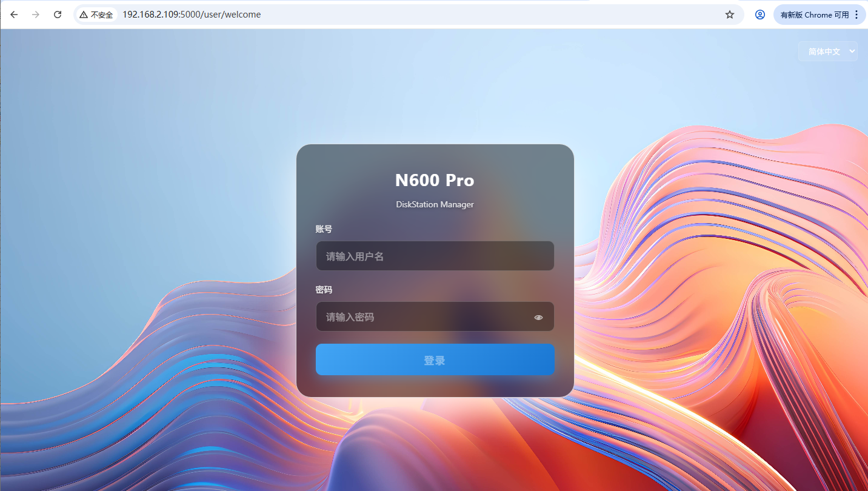
Task: Open Chrome's three-dot menu
Action: tap(856, 15)
